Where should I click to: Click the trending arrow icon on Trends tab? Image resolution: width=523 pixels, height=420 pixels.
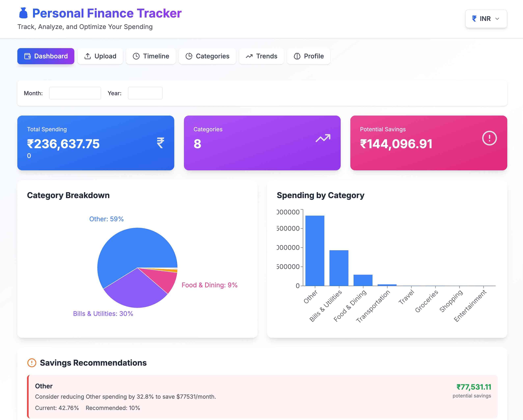coord(249,56)
